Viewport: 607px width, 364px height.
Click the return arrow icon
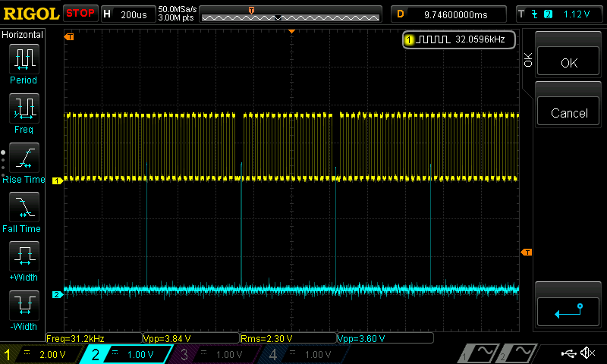coord(568,310)
